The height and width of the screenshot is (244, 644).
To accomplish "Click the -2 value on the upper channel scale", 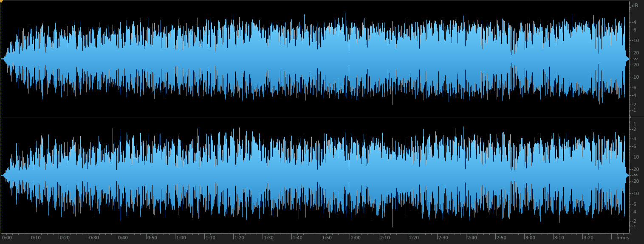I will coord(634,105).
